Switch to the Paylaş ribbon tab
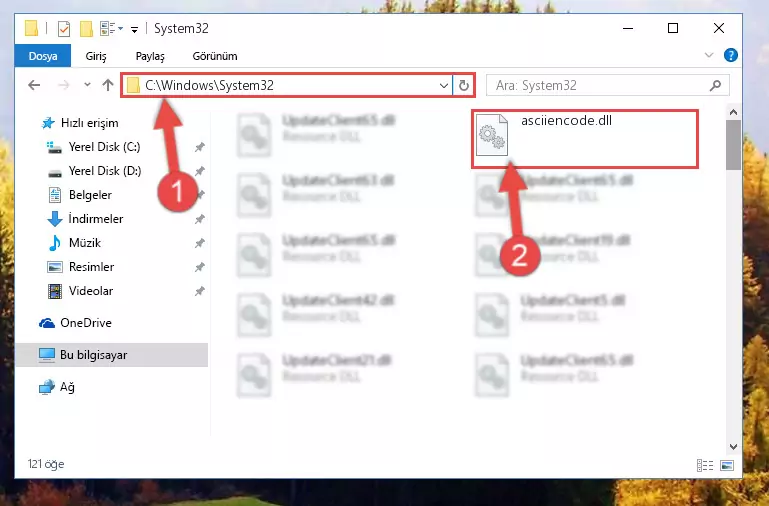The width and height of the screenshot is (769, 506). (x=150, y=56)
